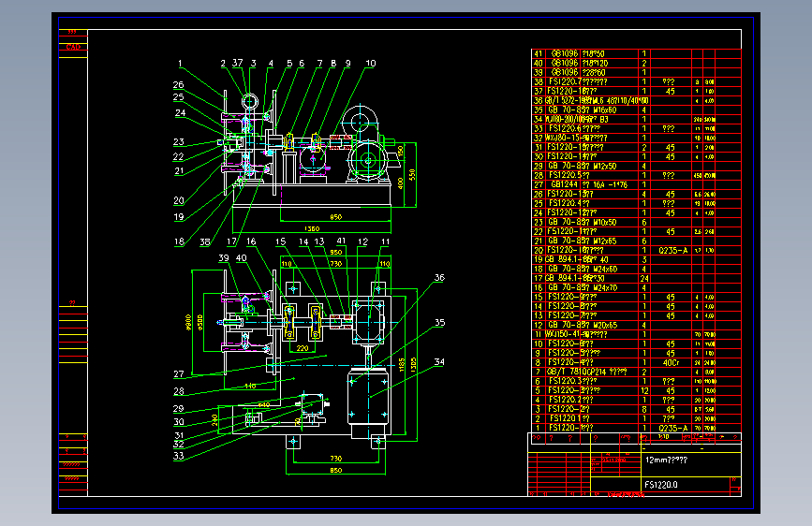Click the 1360 overall length dimension
Viewport: 812px width, 526px height.
(x=312, y=228)
